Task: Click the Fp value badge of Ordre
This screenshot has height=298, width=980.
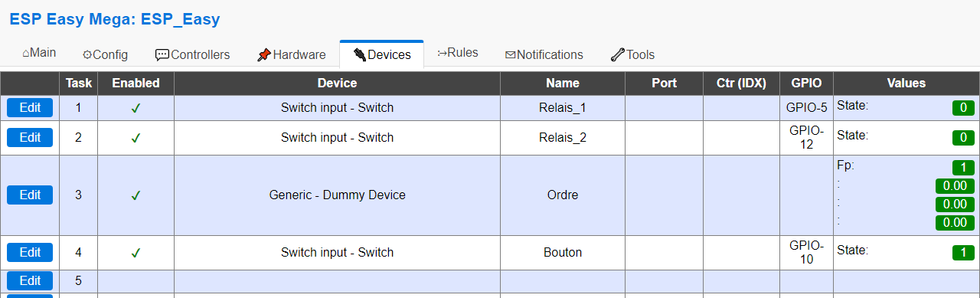Action: (962, 167)
